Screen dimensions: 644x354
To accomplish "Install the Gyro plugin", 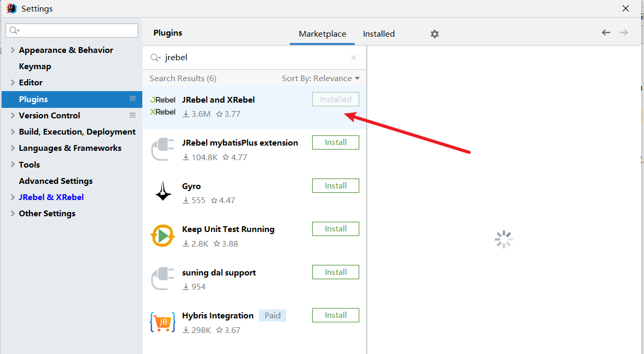I will tap(336, 186).
